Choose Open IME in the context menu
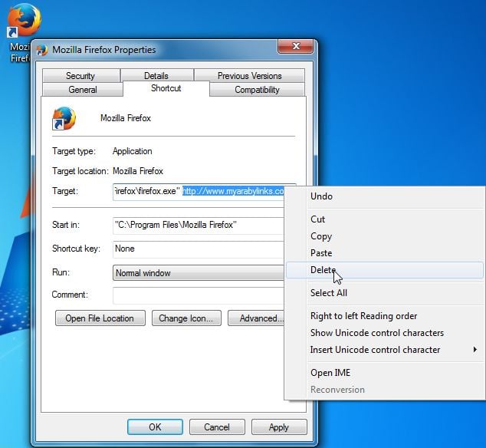The height and width of the screenshot is (448, 486). [x=385, y=373]
